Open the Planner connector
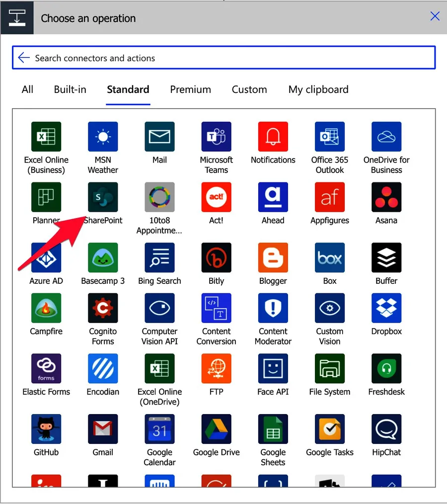 (46, 197)
